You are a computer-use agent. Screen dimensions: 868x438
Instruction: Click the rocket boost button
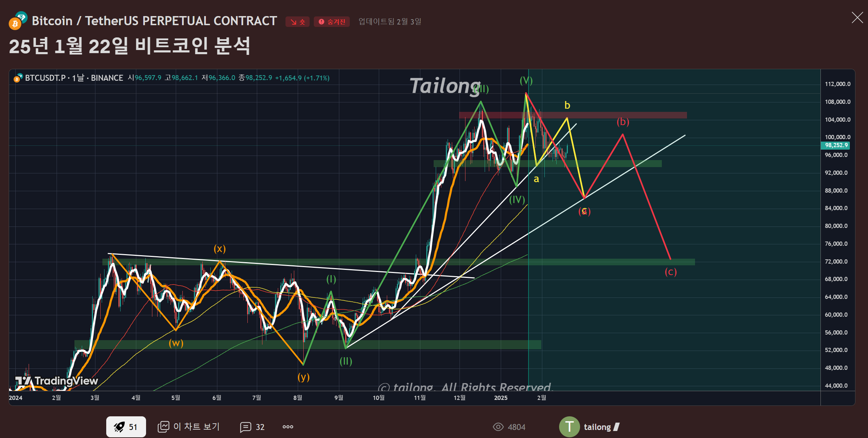point(126,426)
